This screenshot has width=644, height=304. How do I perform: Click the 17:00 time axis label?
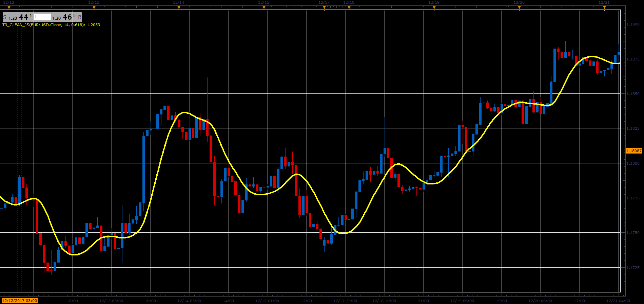pyautogui.click(x=580, y=301)
